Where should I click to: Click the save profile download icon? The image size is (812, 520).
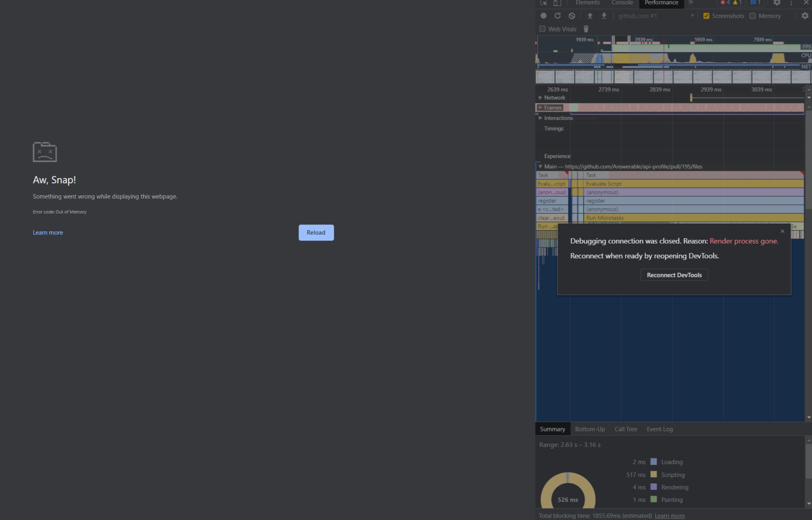click(x=604, y=16)
